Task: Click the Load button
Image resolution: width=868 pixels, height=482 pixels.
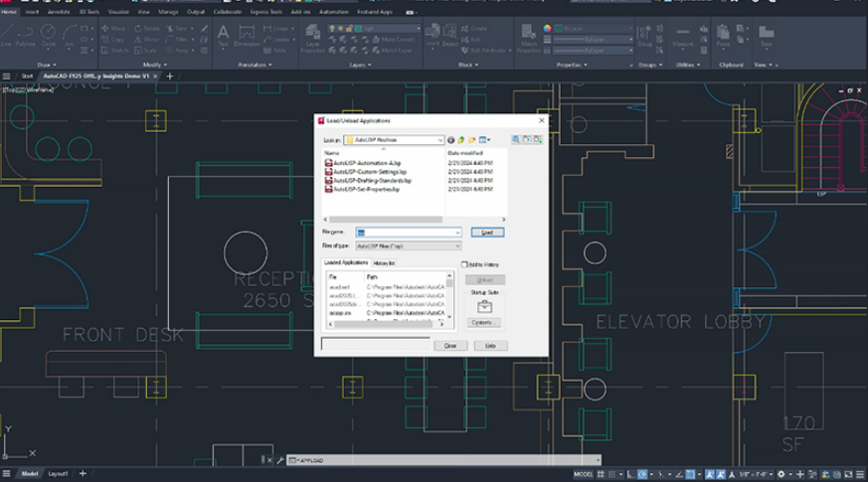Action: [x=486, y=233]
